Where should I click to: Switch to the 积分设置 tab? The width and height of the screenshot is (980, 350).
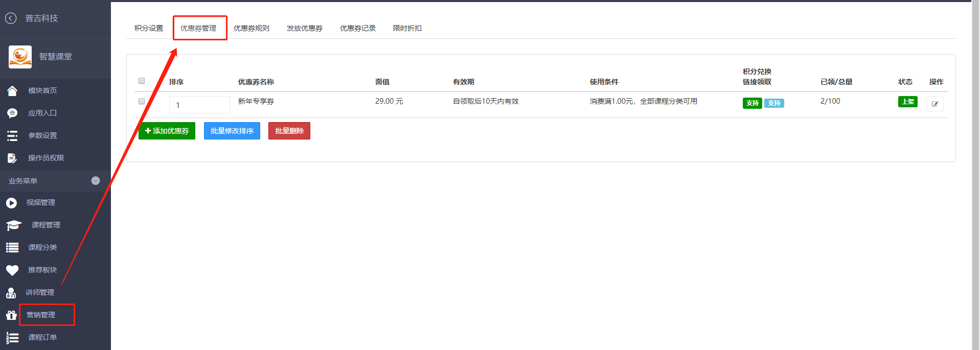[149, 29]
